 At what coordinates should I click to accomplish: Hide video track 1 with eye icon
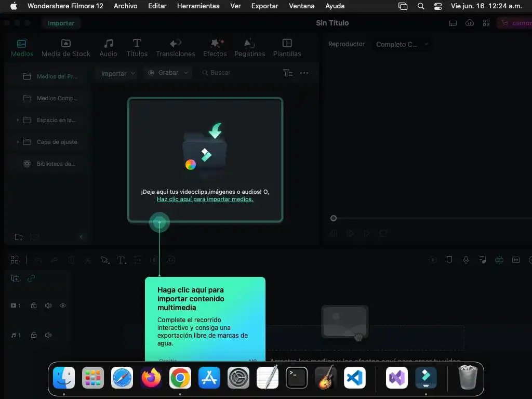click(63, 305)
